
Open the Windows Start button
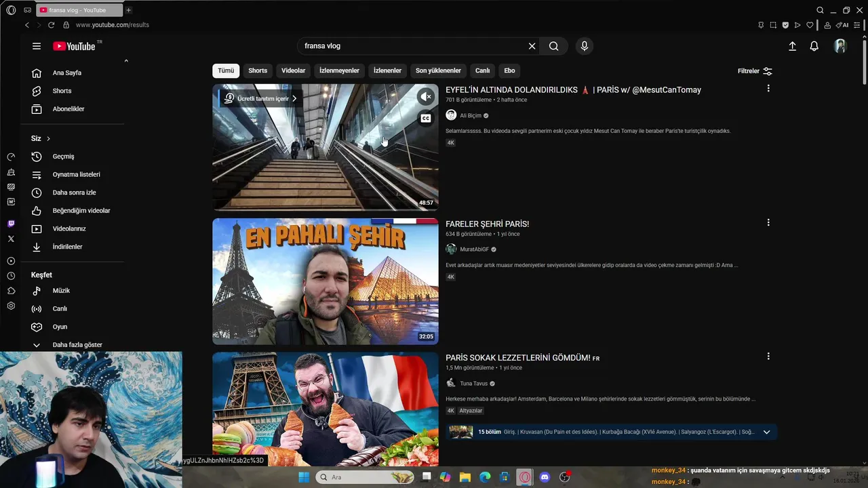(304, 477)
